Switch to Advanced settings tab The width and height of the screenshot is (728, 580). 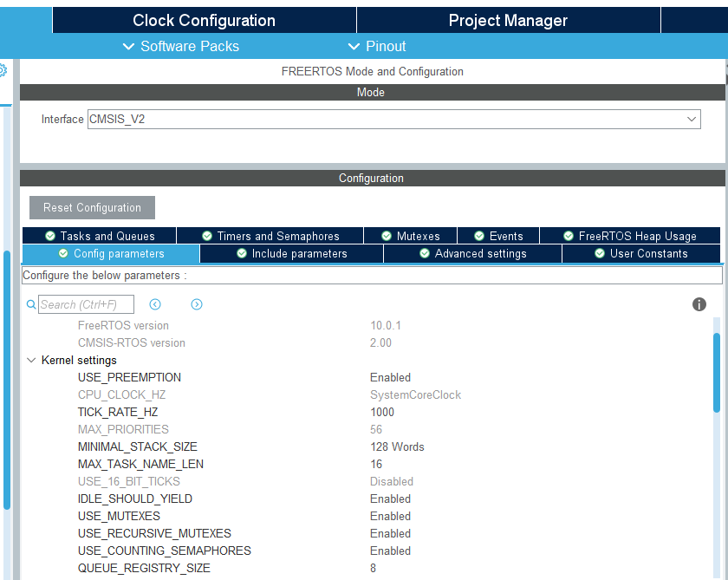(472, 253)
